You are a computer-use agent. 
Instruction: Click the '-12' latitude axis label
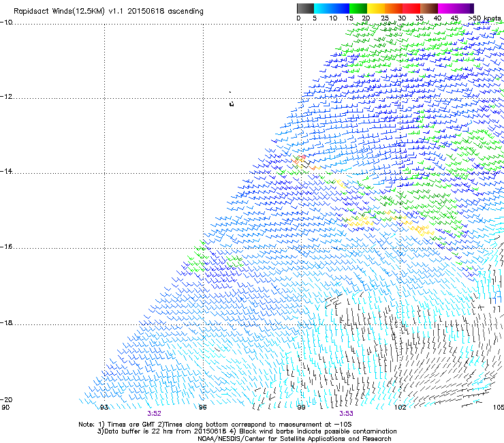coord(6,97)
